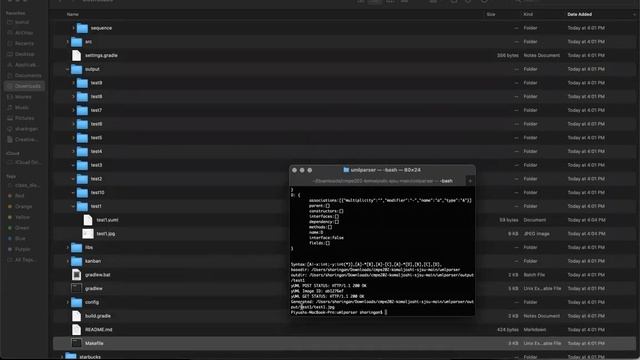This screenshot has width=640, height=360.
Task: Select the output folder icon
Action: click(77, 69)
